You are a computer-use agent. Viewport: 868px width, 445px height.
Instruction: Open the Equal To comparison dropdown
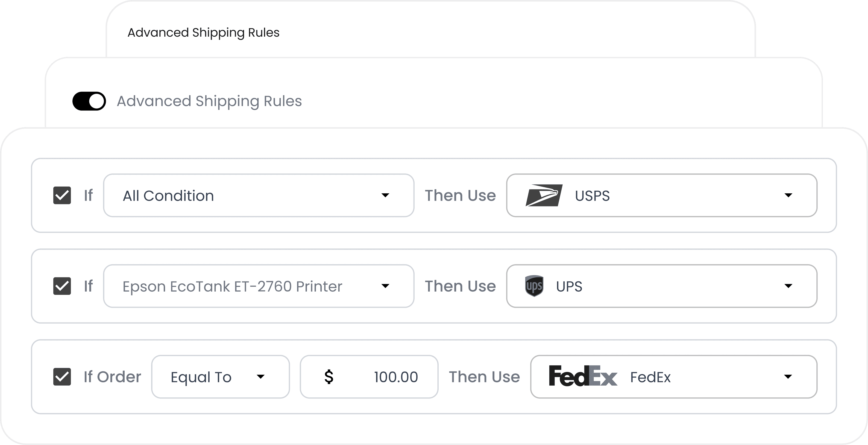tap(221, 377)
